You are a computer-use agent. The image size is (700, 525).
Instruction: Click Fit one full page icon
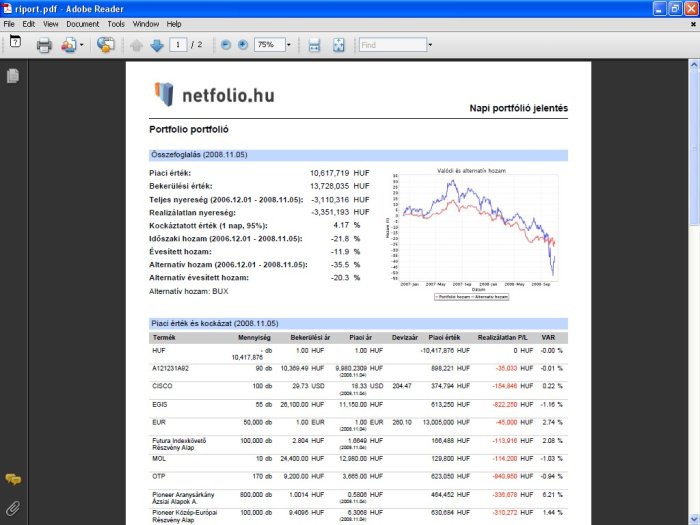[x=339, y=45]
